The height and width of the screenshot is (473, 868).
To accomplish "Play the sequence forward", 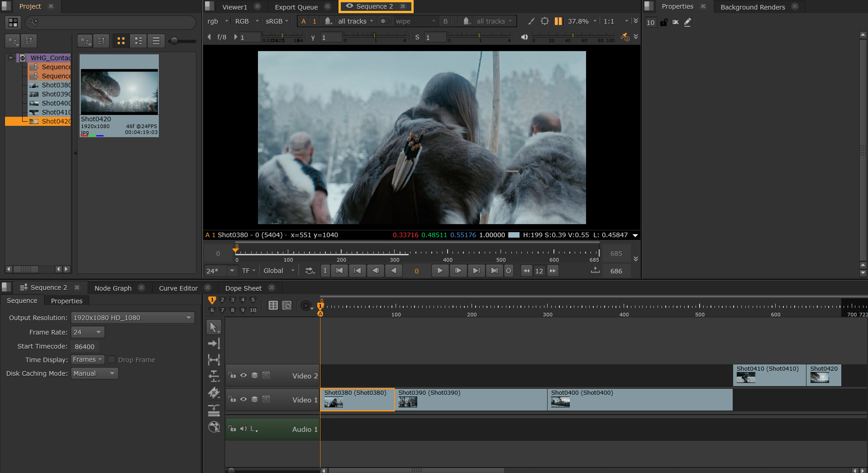I will tap(439, 271).
